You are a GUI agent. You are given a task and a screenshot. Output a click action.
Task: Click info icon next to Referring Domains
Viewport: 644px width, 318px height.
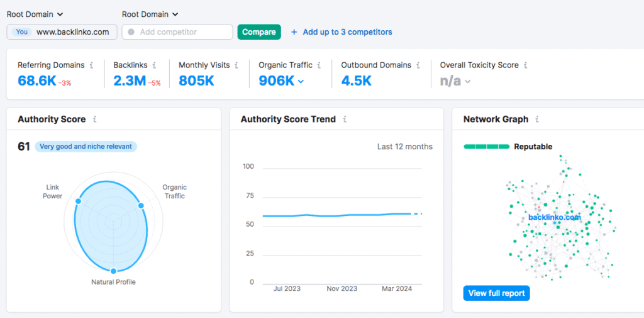coord(92,65)
